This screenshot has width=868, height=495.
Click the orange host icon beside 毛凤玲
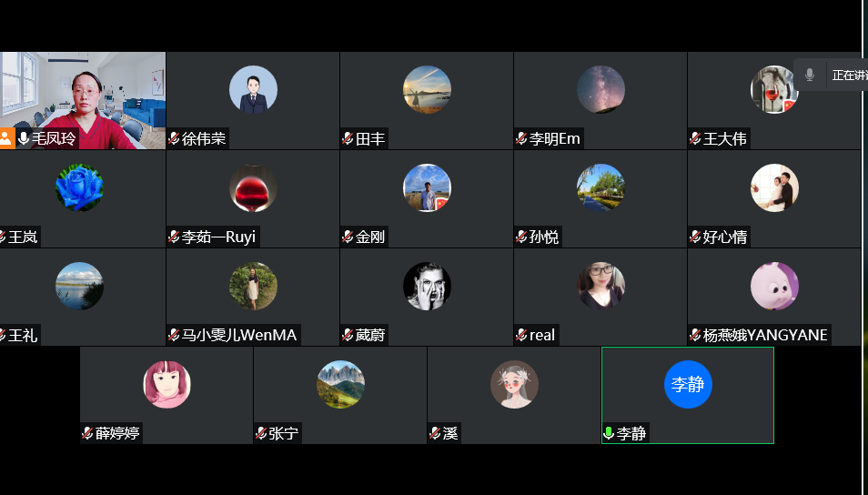[x=6, y=138]
